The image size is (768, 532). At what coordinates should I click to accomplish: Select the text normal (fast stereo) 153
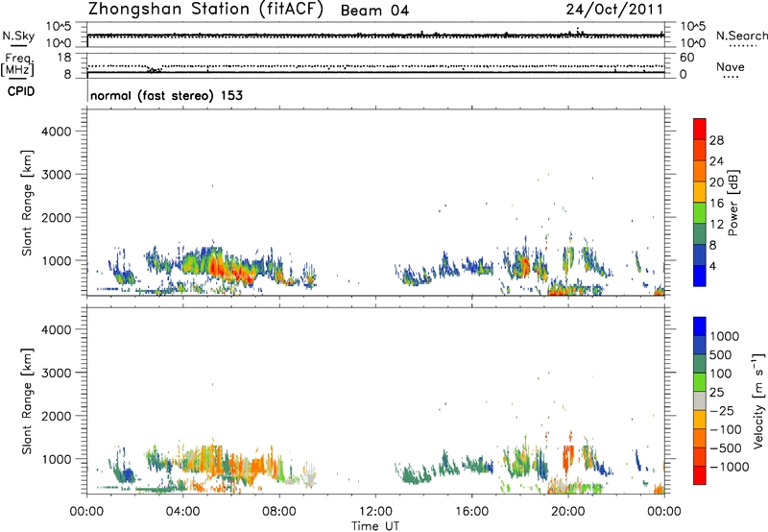tap(166, 95)
